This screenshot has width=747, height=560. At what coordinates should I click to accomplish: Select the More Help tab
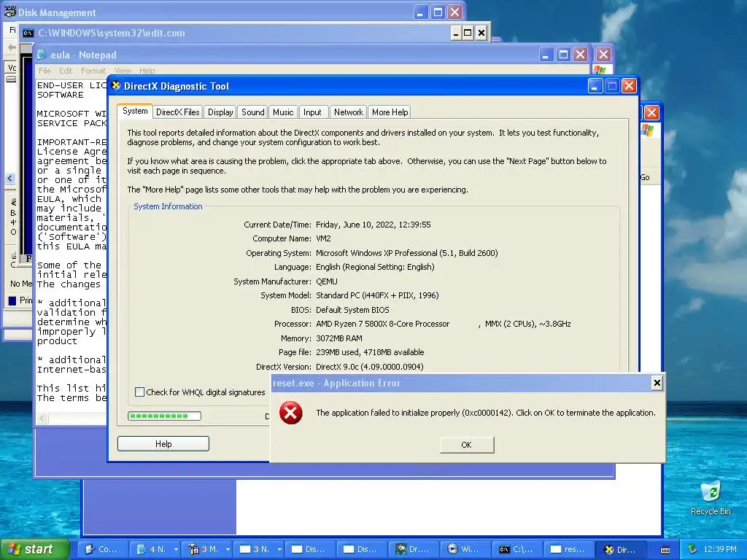tap(390, 112)
